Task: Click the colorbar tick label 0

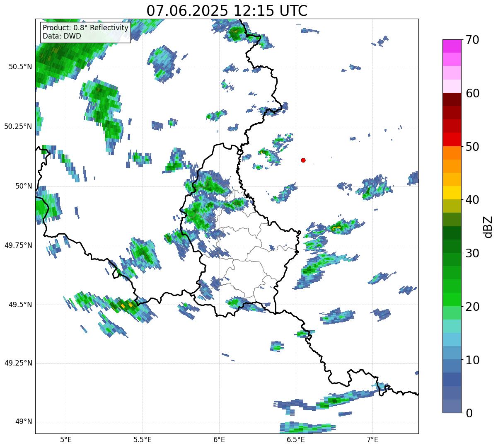Action: click(469, 413)
